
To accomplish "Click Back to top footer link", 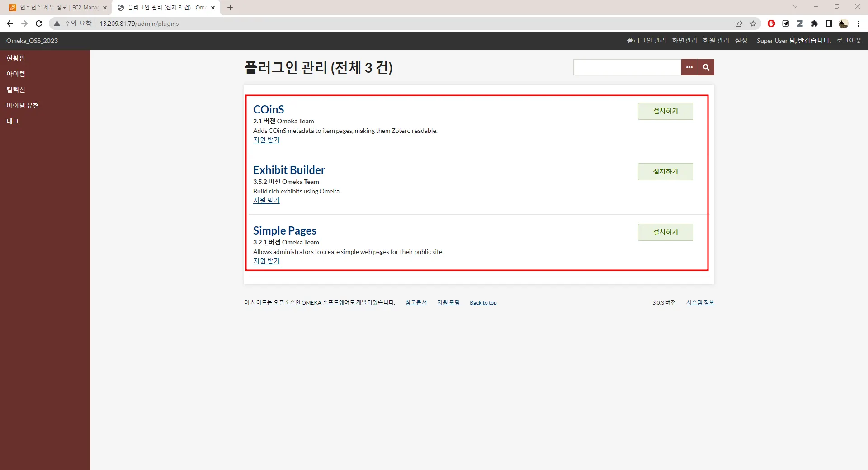I will click(483, 303).
